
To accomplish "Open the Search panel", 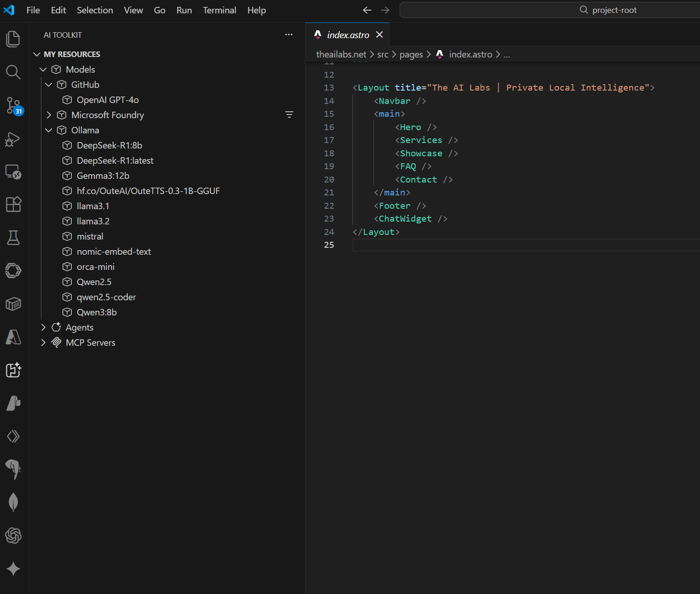I will pos(13,72).
